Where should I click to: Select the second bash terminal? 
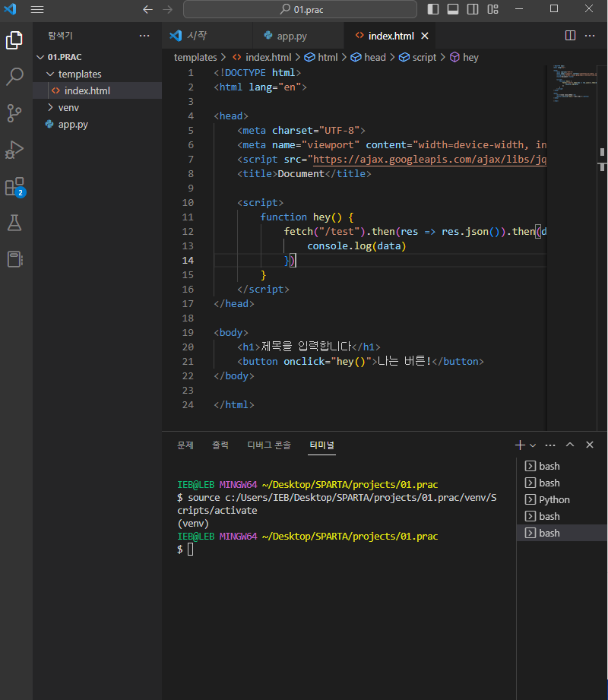(562, 483)
